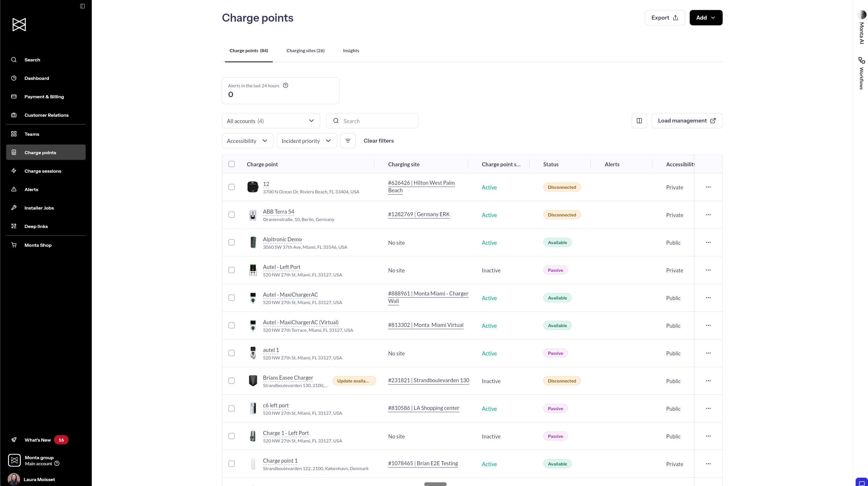The width and height of the screenshot is (868, 486).
Task: Select the c6 left port row checkbox
Action: [x=232, y=408]
